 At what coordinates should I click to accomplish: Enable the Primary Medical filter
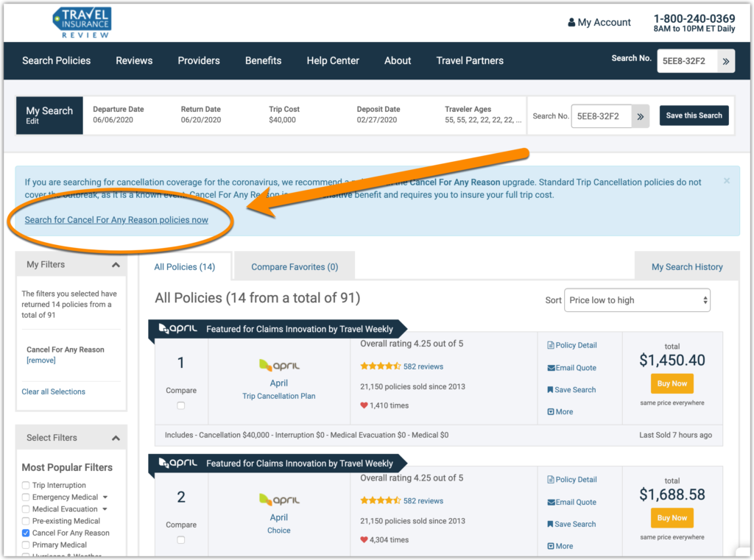pyautogui.click(x=26, y=545)
